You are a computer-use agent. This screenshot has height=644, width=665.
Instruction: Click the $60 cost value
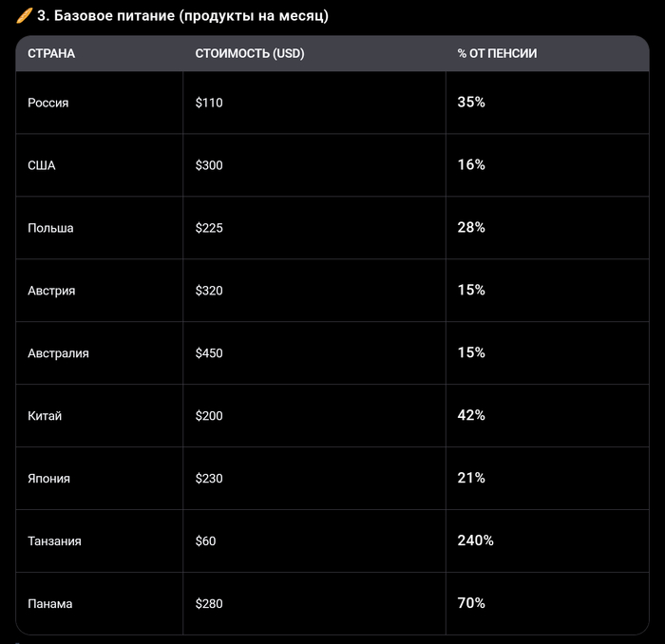pyautogui.click(x=206, y=541)
